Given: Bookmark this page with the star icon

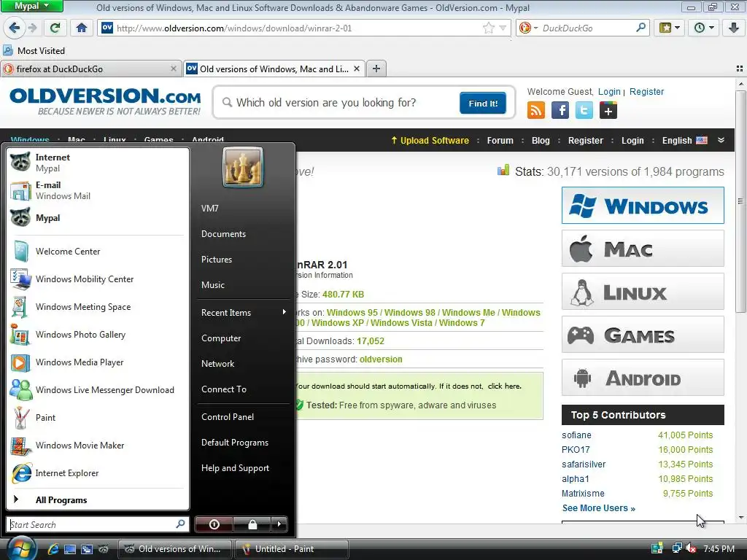Looking at the screenshot, I should [489, 28].
